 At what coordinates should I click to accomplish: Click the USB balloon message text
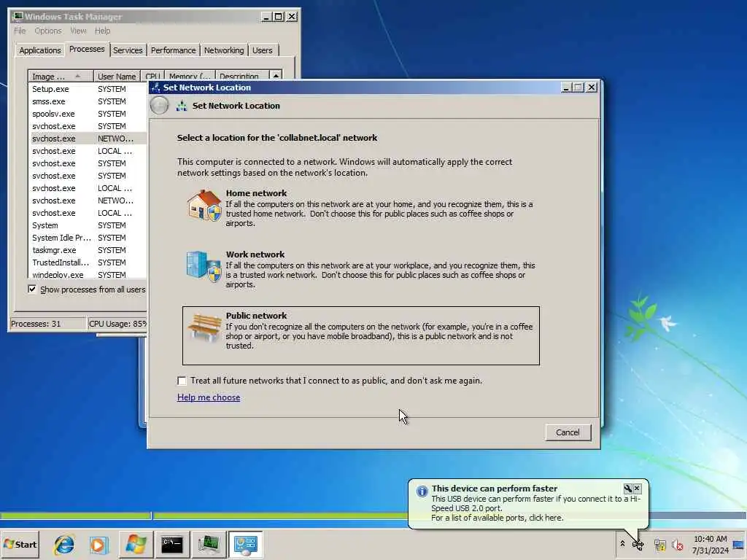[536, 508]
